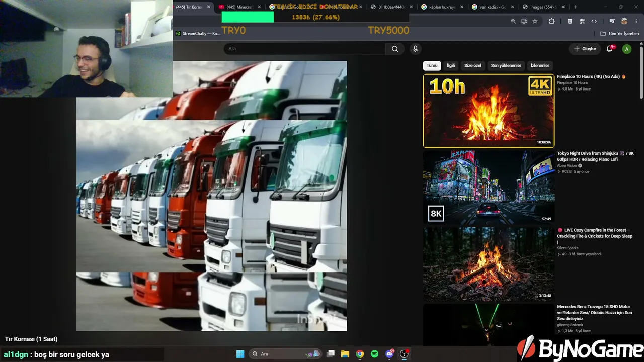This screenshot has height=362, width=644.
Task: Select the Son yüklenenler filter chip
Action: [x=506, y=65]
